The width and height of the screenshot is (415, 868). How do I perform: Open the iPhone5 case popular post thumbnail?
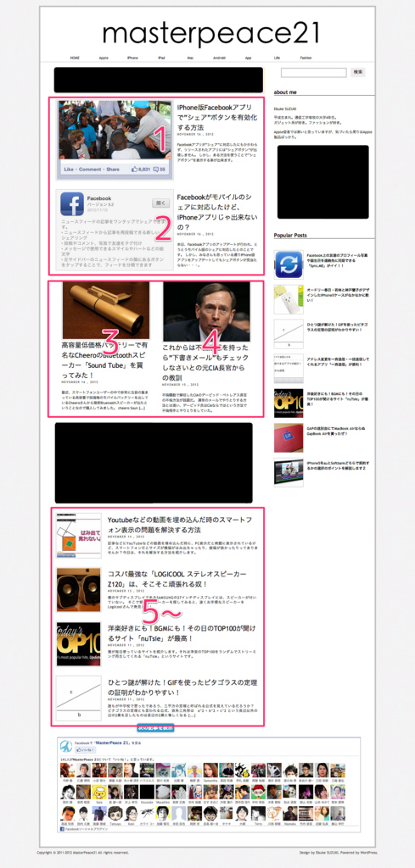coord(288,299)
